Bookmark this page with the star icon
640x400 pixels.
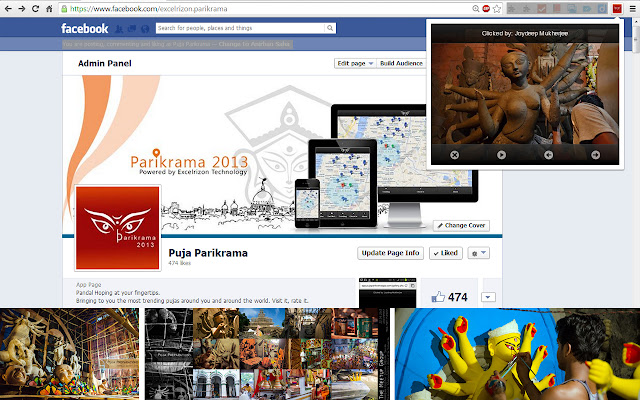(x=496, y=9)
